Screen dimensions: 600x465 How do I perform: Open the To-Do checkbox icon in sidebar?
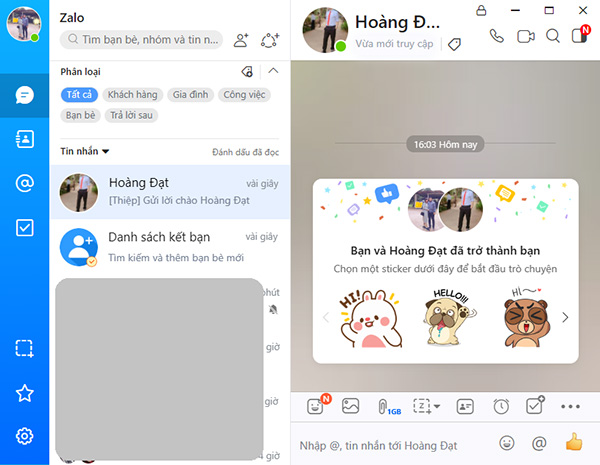[24, 228]
